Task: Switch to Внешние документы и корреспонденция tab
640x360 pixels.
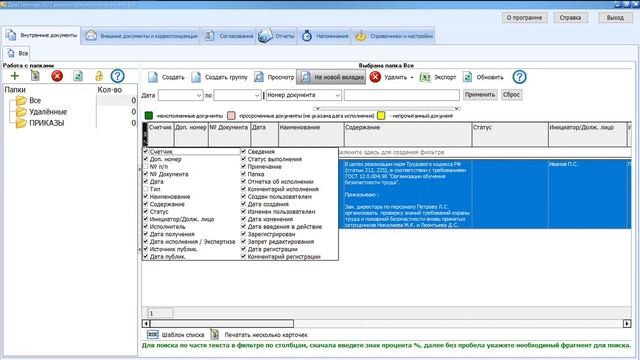Action: point(141,36)
